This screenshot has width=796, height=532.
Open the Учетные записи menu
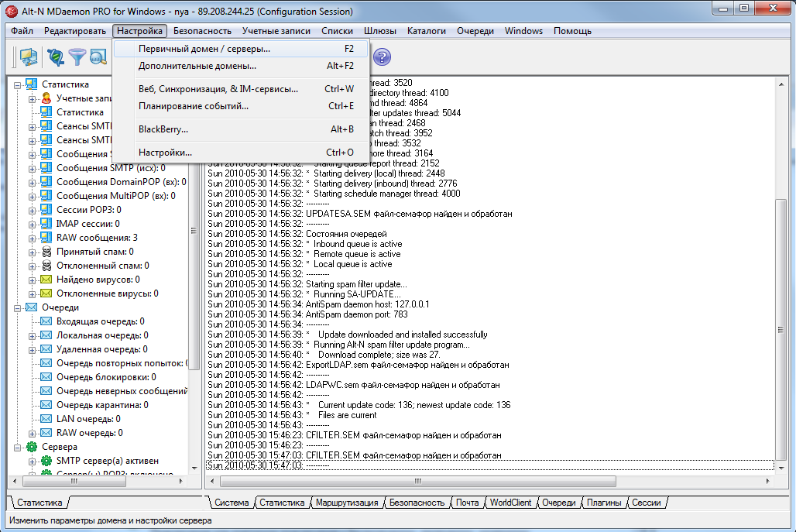point(276,31)
